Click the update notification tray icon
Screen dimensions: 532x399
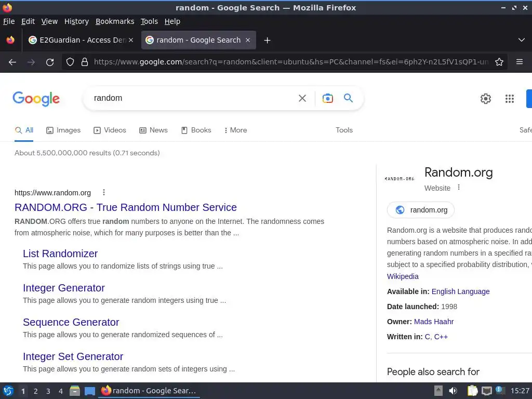point(499,390)
